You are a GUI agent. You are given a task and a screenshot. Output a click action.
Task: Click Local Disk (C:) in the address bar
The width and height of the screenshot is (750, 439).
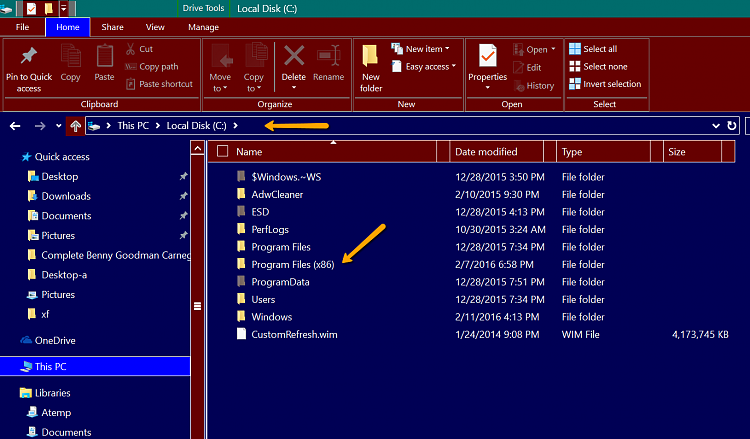pyautogui.click(x=196, y=126)
